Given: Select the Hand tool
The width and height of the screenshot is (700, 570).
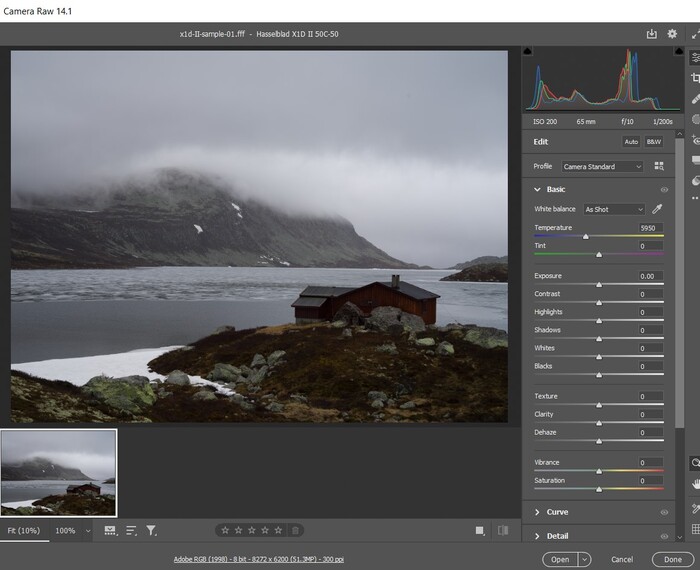Looking at the screenshot, I should (696, 485).
